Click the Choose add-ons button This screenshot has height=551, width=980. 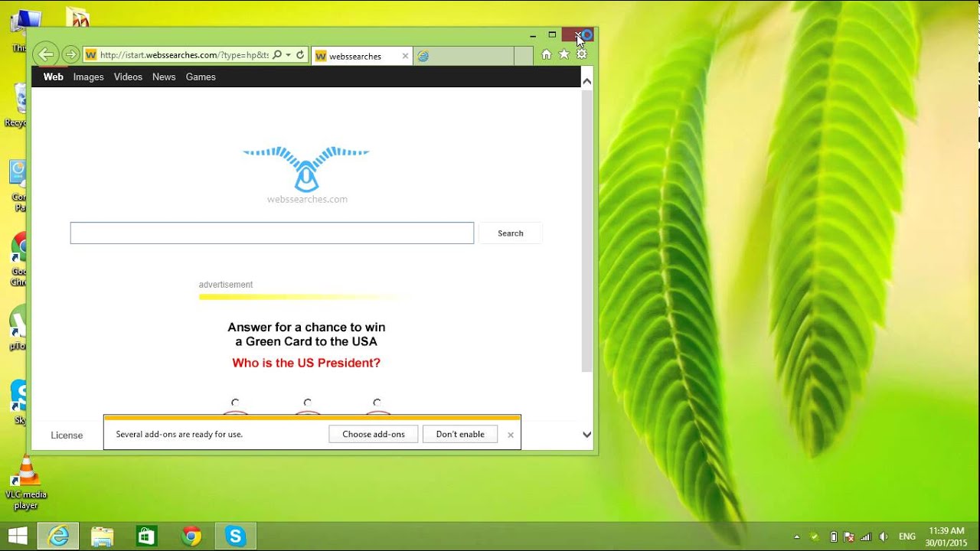pyautogui.click(x=374, y=434)
